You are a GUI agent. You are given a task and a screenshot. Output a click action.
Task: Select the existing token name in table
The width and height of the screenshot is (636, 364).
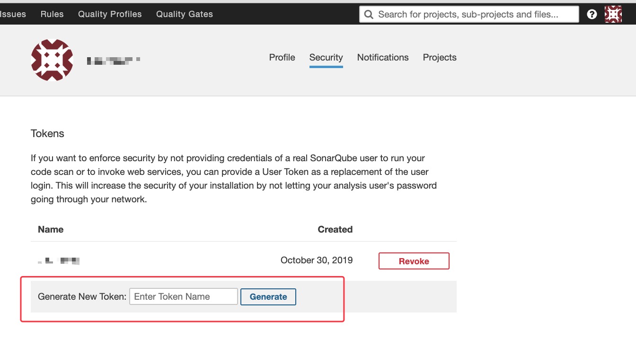tap(59, 260)
